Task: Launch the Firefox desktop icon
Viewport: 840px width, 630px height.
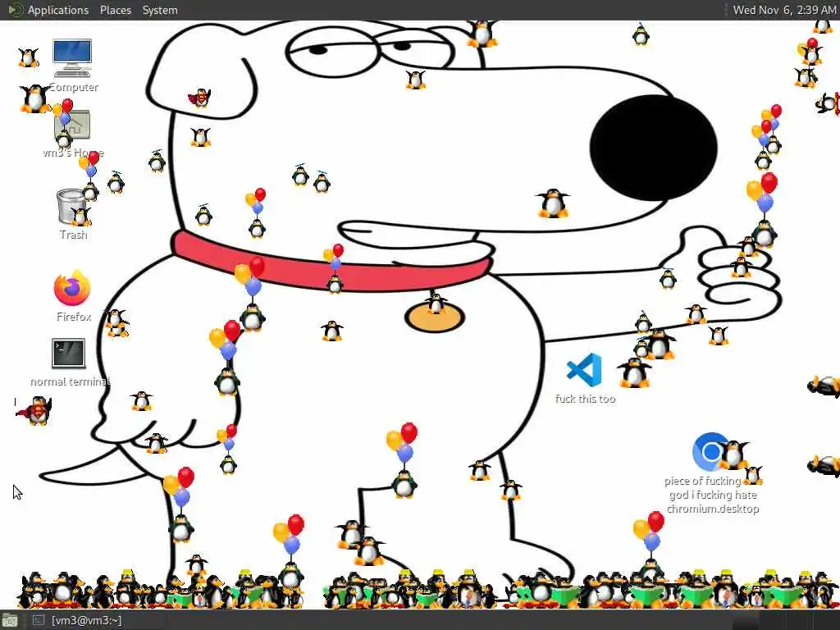Action: (x=72, y=288)
